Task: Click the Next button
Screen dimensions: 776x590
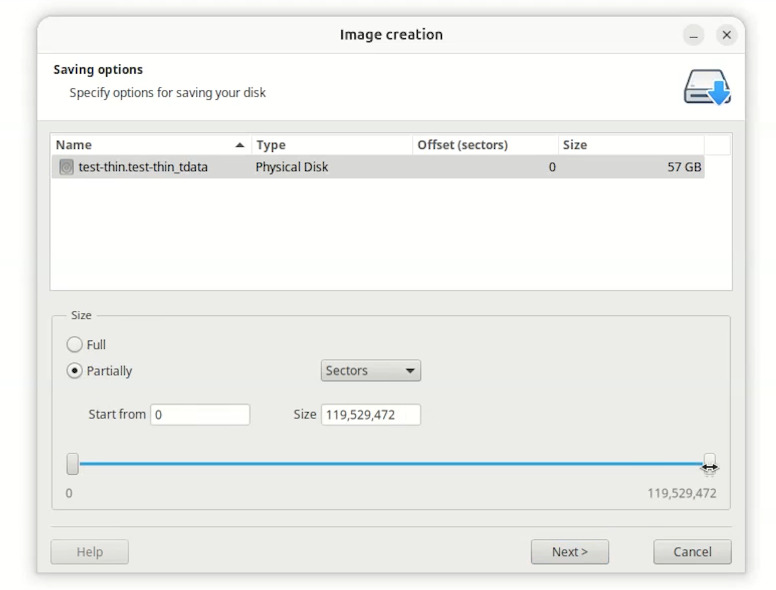Action: point(570,552)
